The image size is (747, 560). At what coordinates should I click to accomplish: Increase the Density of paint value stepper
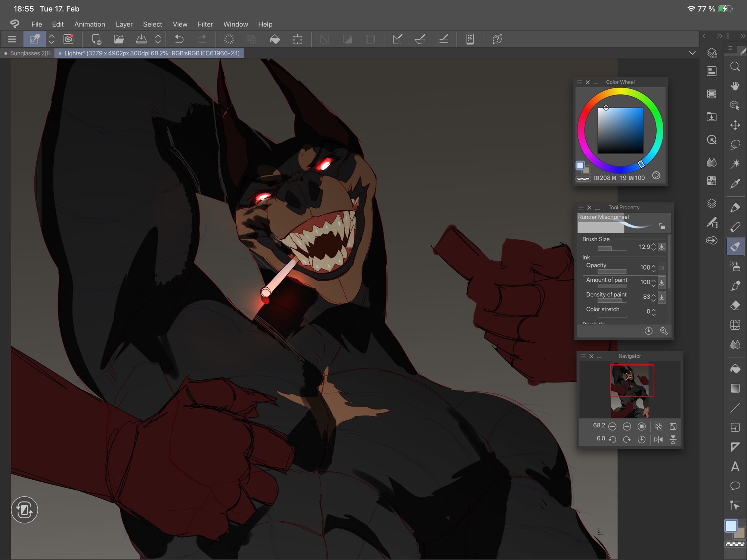pyautogui.click(x=654, y=295)
